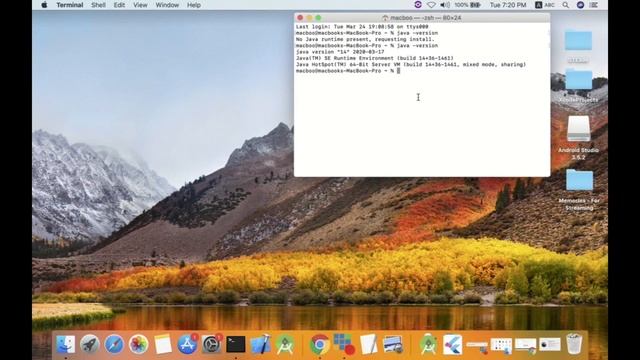The height and width of the screenshot is (360, 640).
Task: Click 'No Java runtime present' line
Action: click(365, 39)
